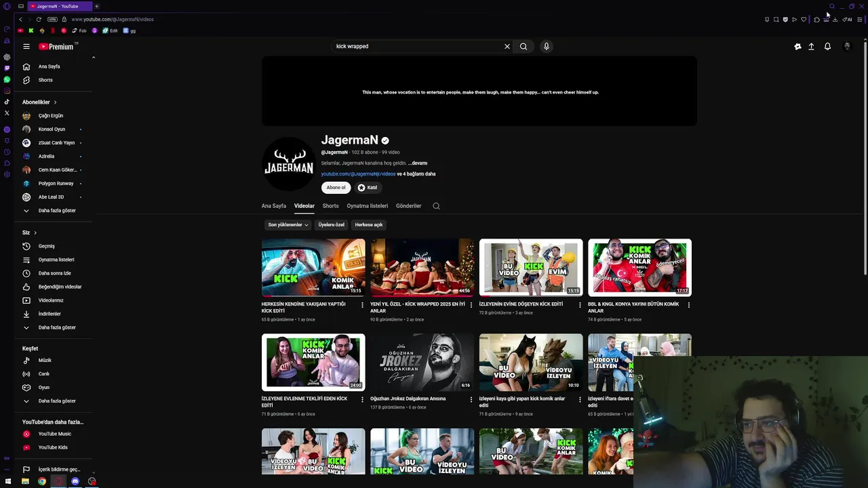Click the browser address bar URL
Screen dimensions: 868x488
tap(113, 19)
